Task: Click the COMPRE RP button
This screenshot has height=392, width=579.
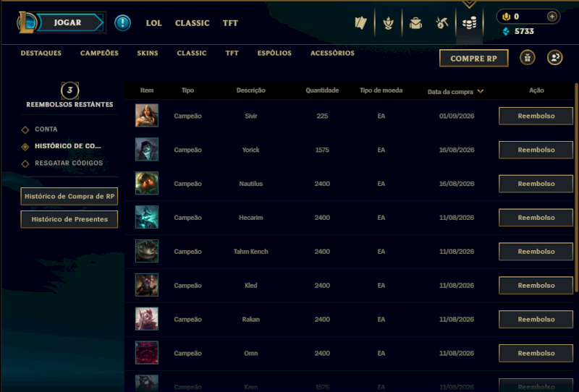Action: coord(474,59)
